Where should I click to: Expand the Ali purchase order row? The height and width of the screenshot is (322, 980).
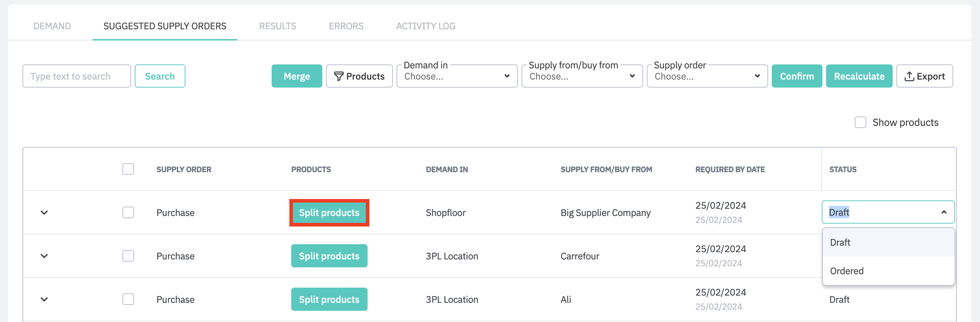coord(44,299)
